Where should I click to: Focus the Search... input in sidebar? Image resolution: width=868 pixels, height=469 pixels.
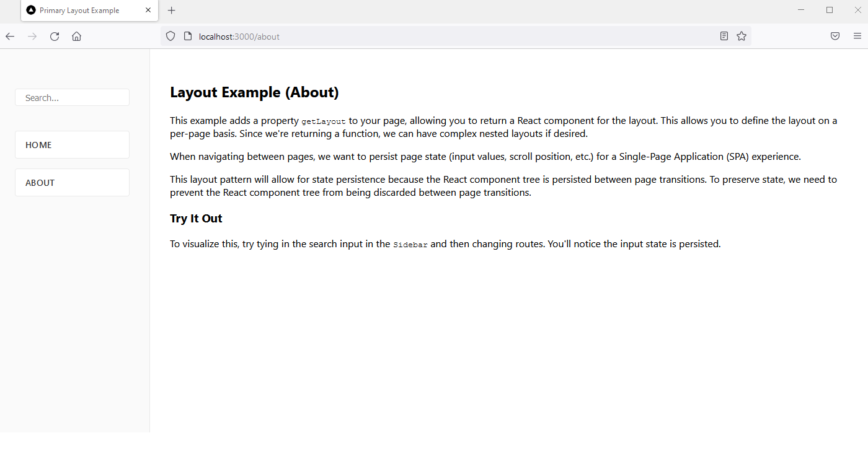(x=72, y=97)
